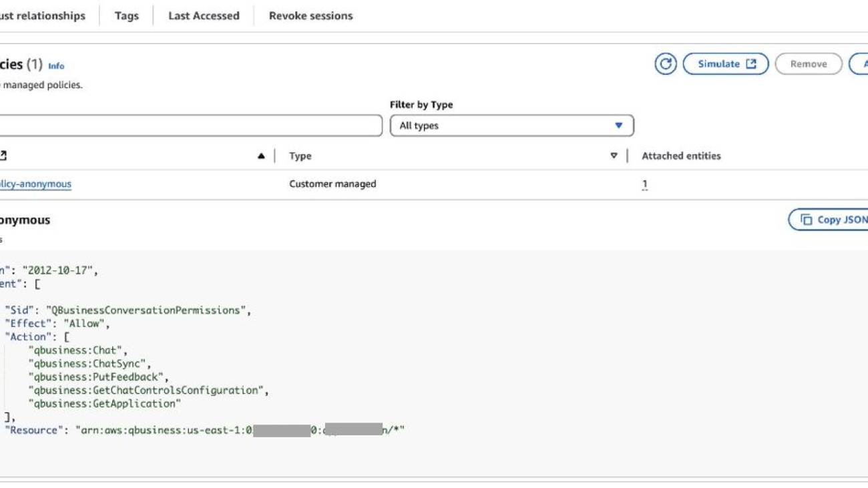Viewport: 868px width, 488px height.
Task: Open the Info link next to Policies
Action: click(56, 66)
